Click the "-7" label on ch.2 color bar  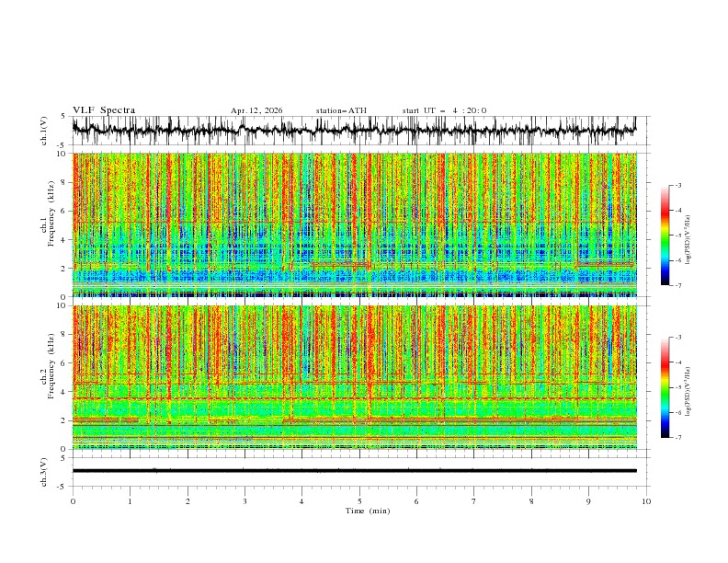(677, 437)
